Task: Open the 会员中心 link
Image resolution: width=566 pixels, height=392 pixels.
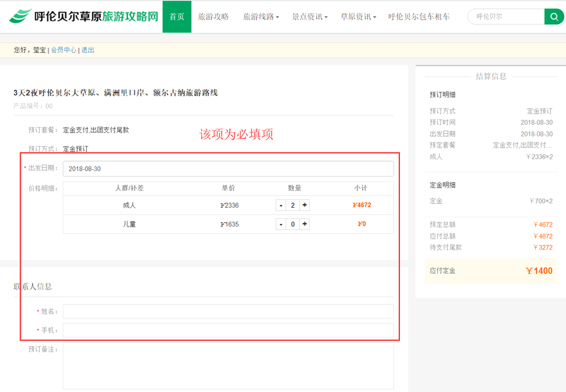Action: coord(63,50)
